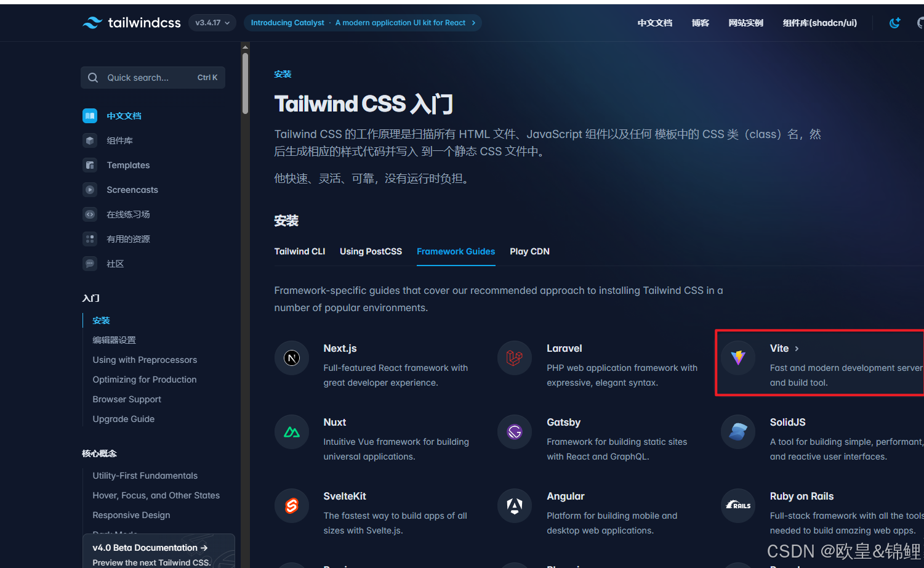Screen dimensions: 924x568
Task: Click the tailwindcss logo icon
Action: pos(92,23)
